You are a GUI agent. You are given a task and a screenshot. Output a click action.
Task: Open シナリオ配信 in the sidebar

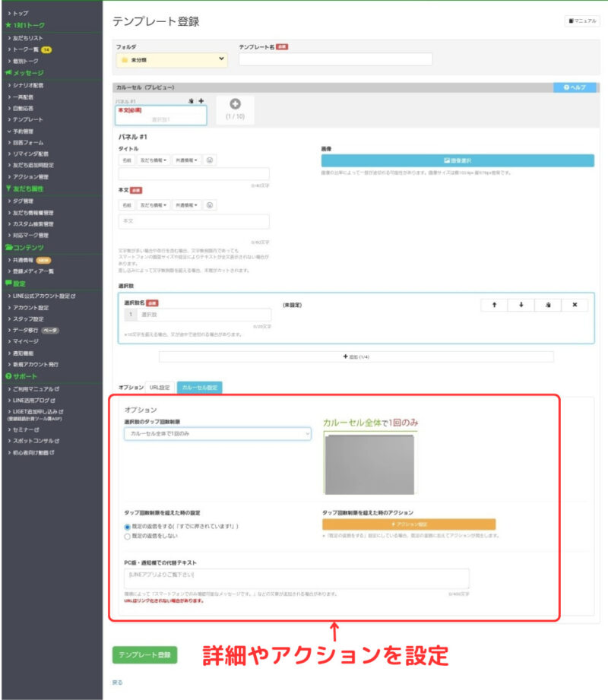[x=28, y=85]
